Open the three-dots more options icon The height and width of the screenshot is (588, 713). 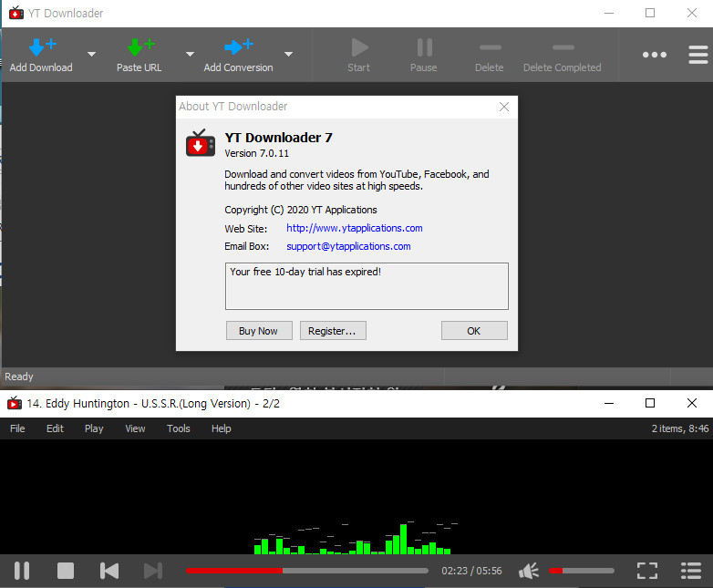point(655,55)
